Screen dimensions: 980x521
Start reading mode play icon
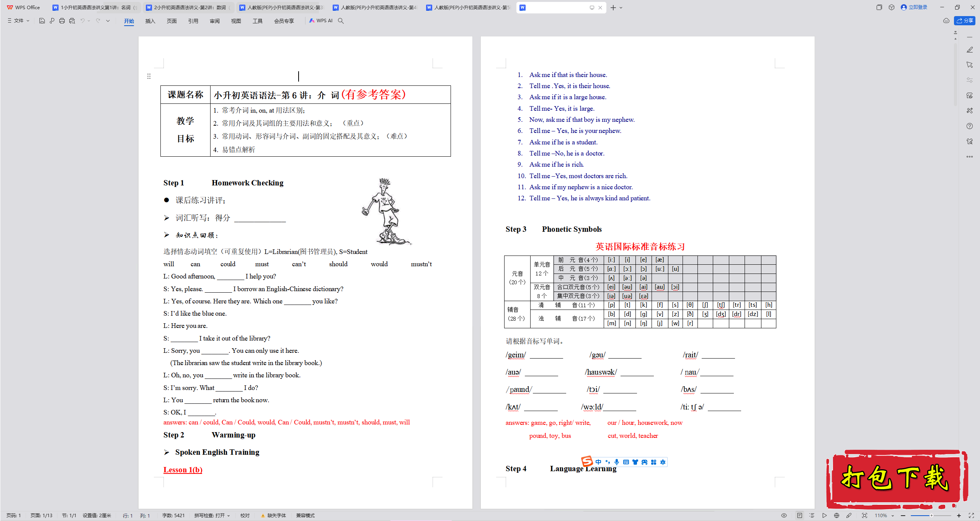point(824,516)
